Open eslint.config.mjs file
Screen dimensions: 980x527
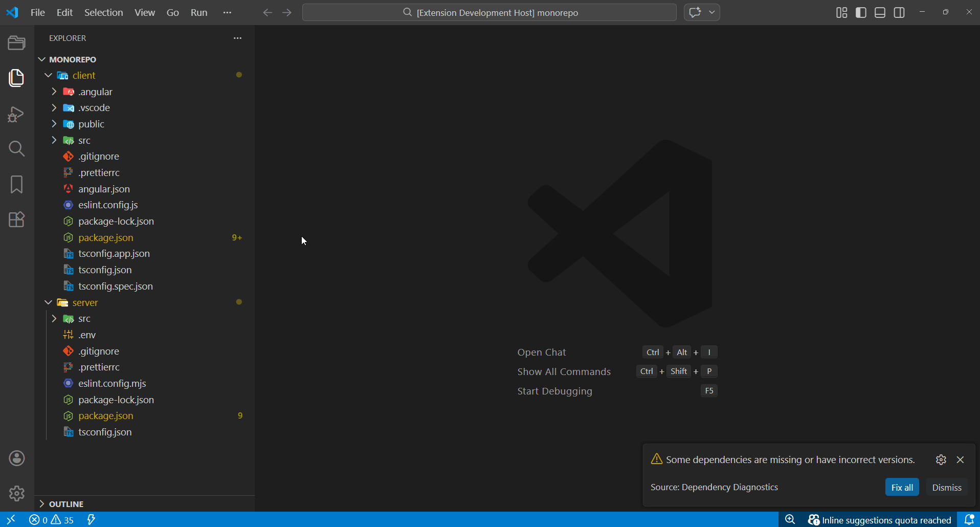click(x=112, y=383)
